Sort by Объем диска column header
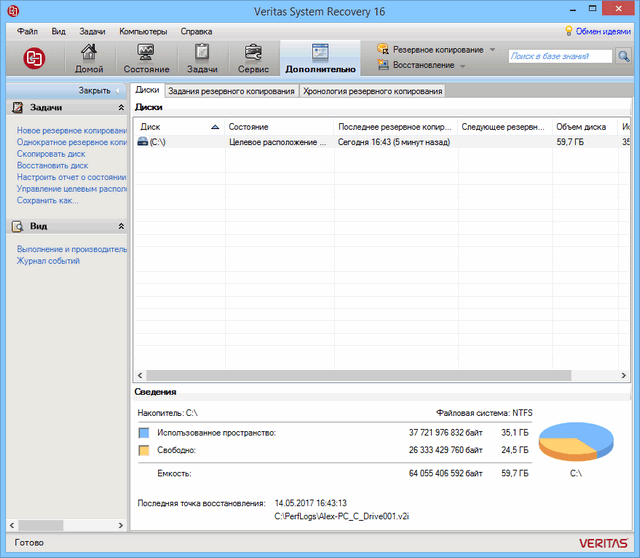The width and height of the screenshot is (640, 558). [585, 127]
